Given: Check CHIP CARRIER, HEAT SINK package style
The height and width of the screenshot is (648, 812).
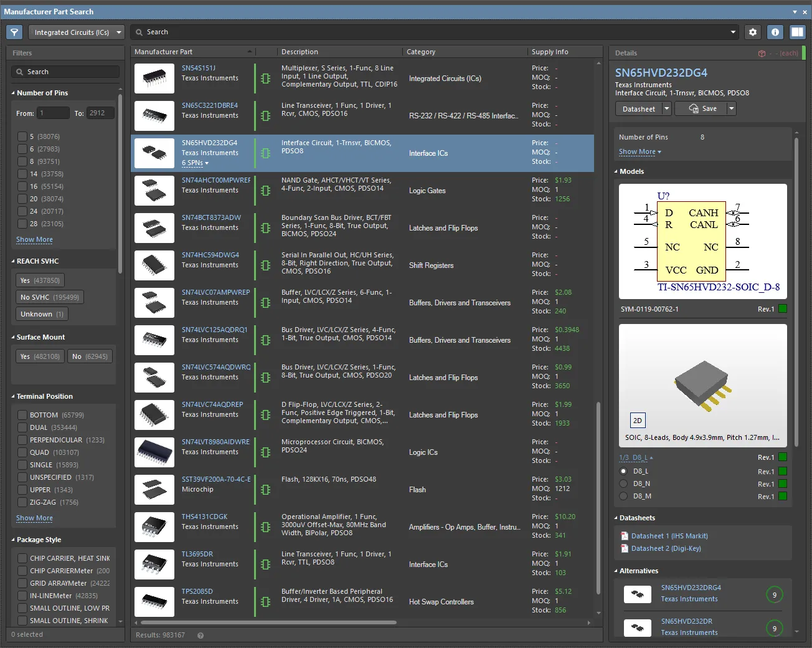Looking at the screenshot, I should (x=22, y=558).
